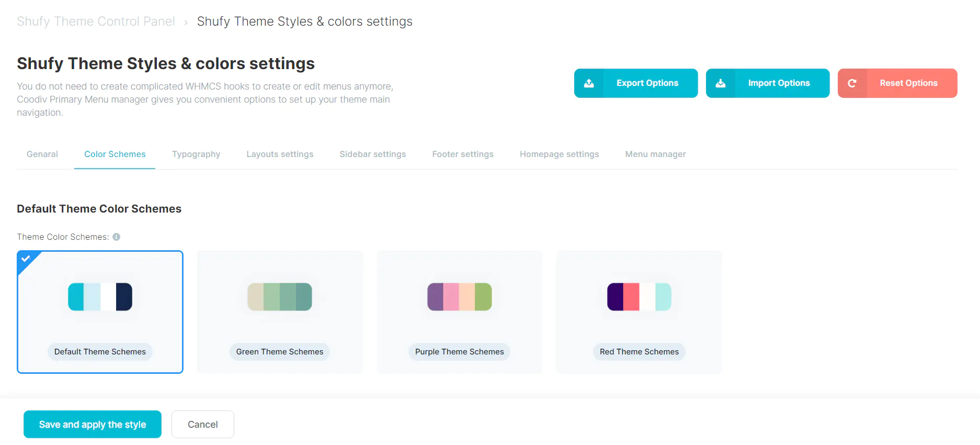Click the green palette color swatch
This screenshot has height=445, width=980.
[x=280, y=297]
